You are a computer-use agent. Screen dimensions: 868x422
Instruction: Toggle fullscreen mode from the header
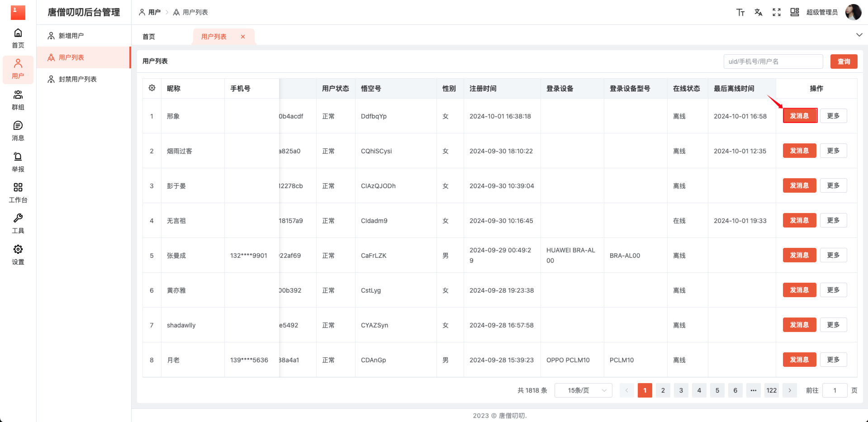pyautogui.click(x=776, y=12)
